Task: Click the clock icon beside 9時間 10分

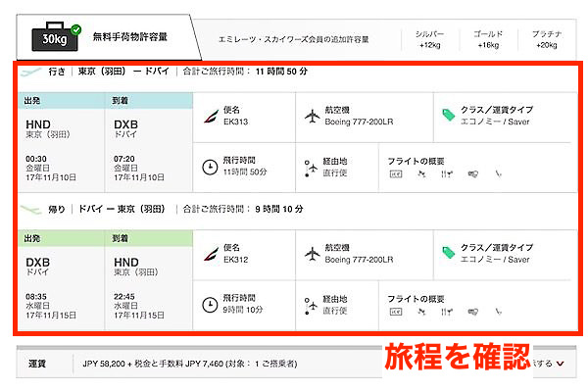Action: coord(210,305)
